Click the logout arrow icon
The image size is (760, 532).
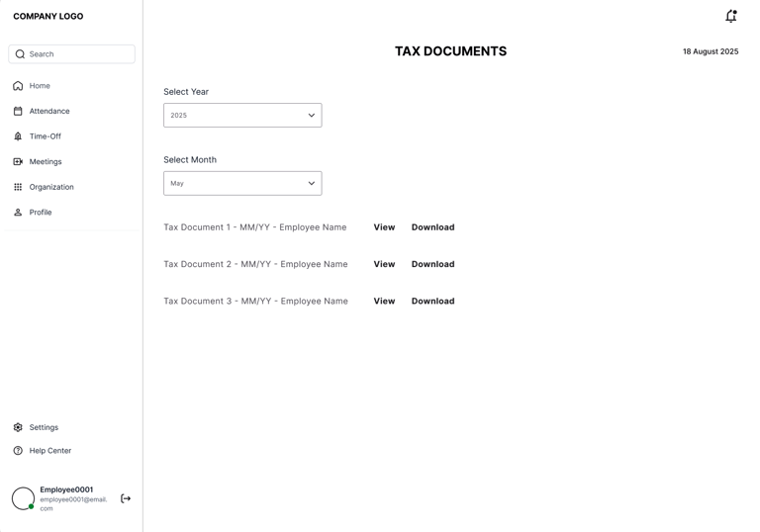click(126, 498)
